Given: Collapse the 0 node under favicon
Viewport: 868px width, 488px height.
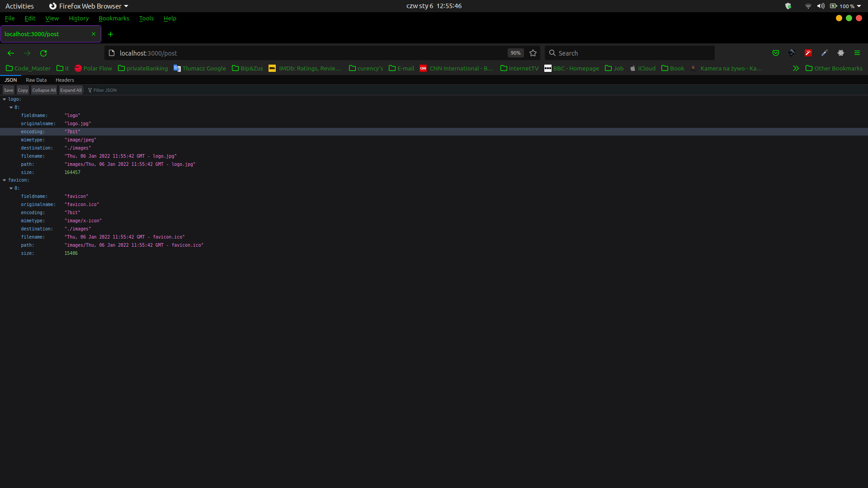Looking at the screenshot, I should click(11, 188).
